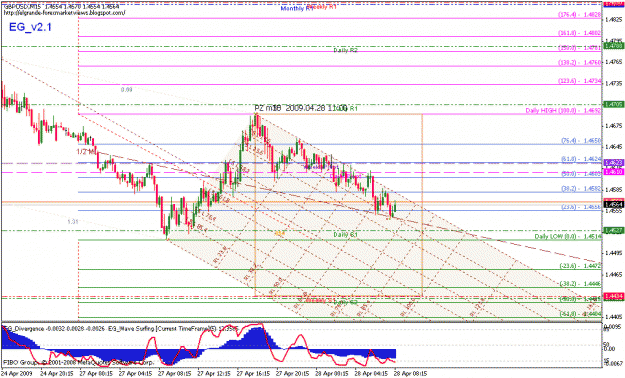This screenshot has height=378, width=625.
Task: Click 1.4465 on the price scale
Action: pyautogui.click(x=614, y=275)
